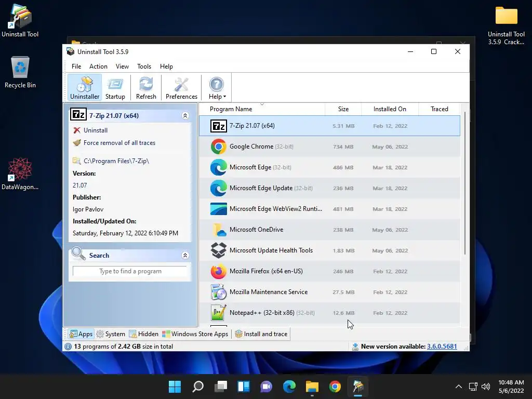The image size is (532, 399).
Task: Select the Mozilla Firefox icon in list
Action: click(219, 271)
